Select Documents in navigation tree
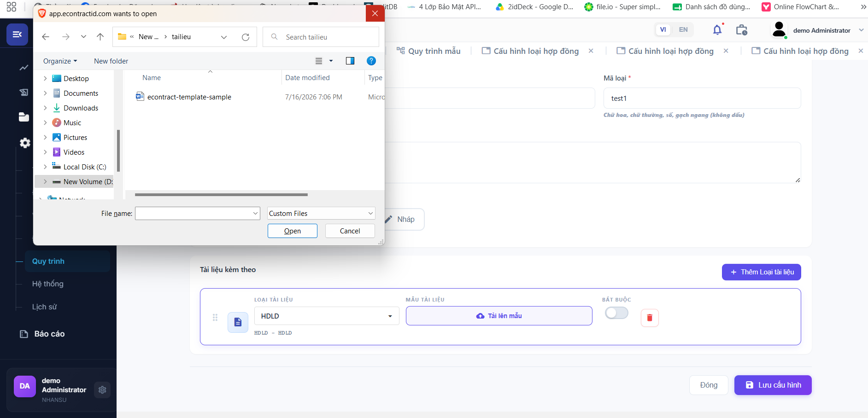Screen dimensions: 868x418 point(81,93)
